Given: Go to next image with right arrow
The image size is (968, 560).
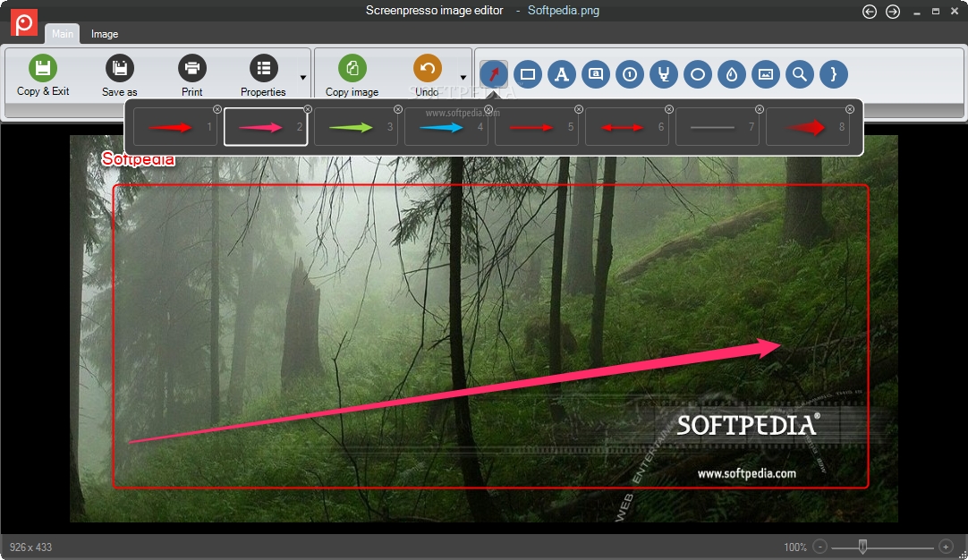Looking at the screenshot, I should (893, 12).
